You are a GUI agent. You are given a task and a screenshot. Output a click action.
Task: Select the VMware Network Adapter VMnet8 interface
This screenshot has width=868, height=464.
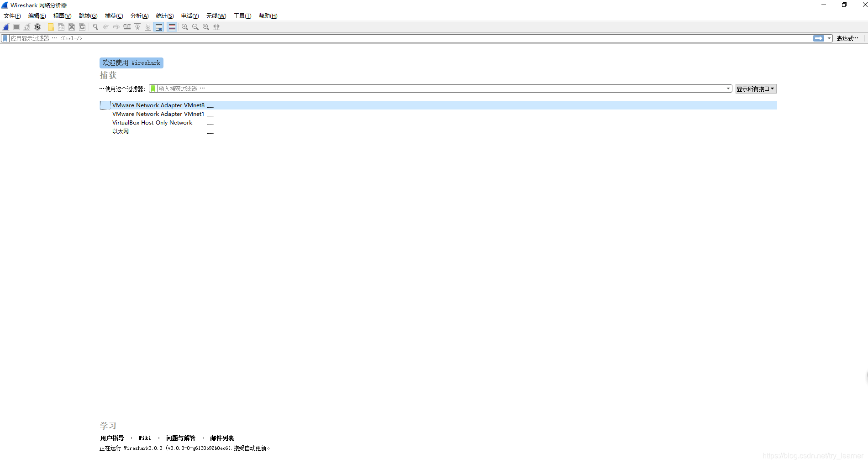point(438,105)
